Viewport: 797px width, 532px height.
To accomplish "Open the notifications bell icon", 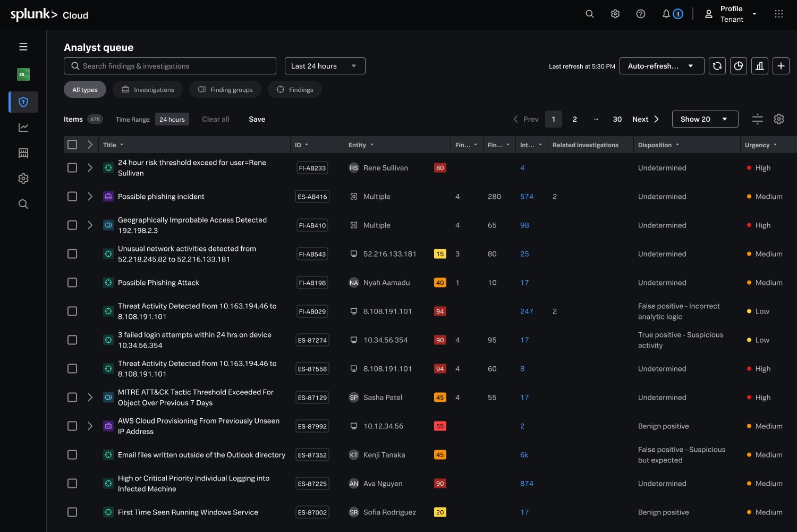I will (666, 14).
